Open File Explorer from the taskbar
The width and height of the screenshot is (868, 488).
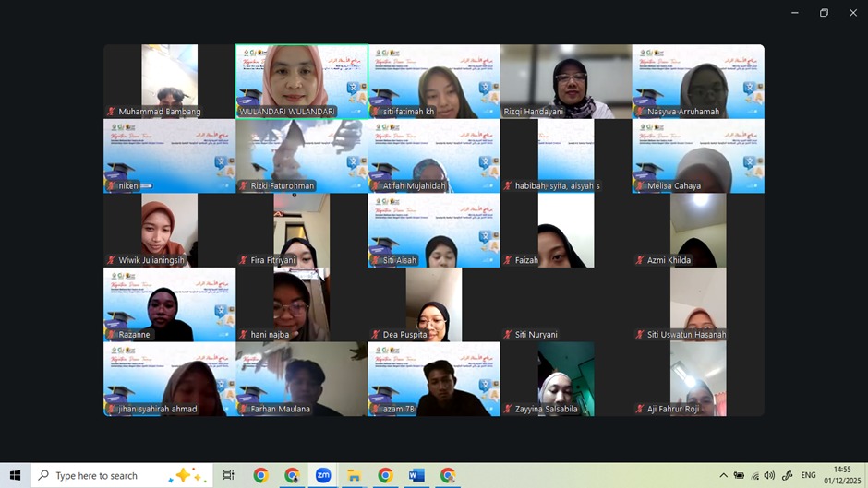click(x=354, y=475)
